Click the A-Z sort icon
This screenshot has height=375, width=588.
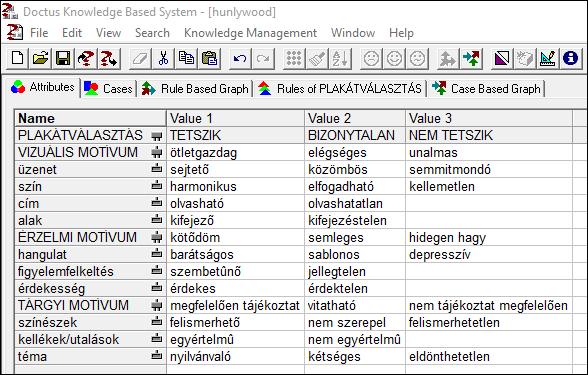coord(340,58)
